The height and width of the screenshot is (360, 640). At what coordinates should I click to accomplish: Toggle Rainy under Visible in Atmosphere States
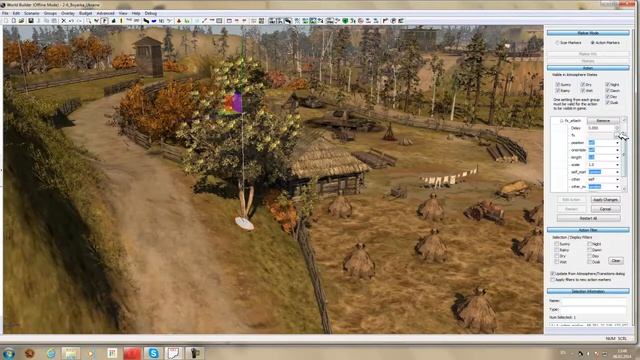[x=558, y=91]
